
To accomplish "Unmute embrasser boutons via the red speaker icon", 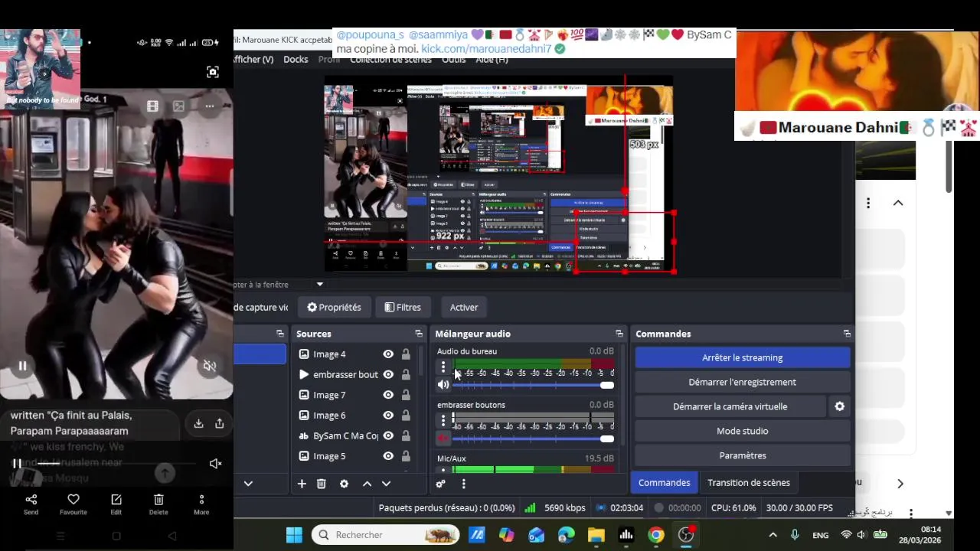I will pos(443,439).
